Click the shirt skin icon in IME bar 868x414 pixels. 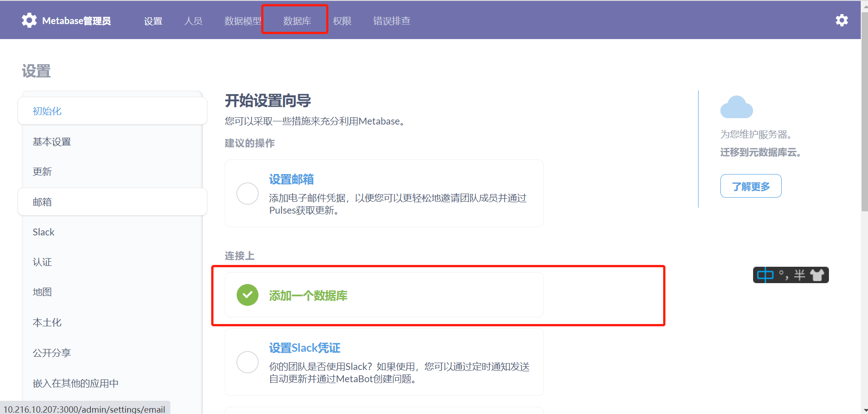click(x=817, y=275)
